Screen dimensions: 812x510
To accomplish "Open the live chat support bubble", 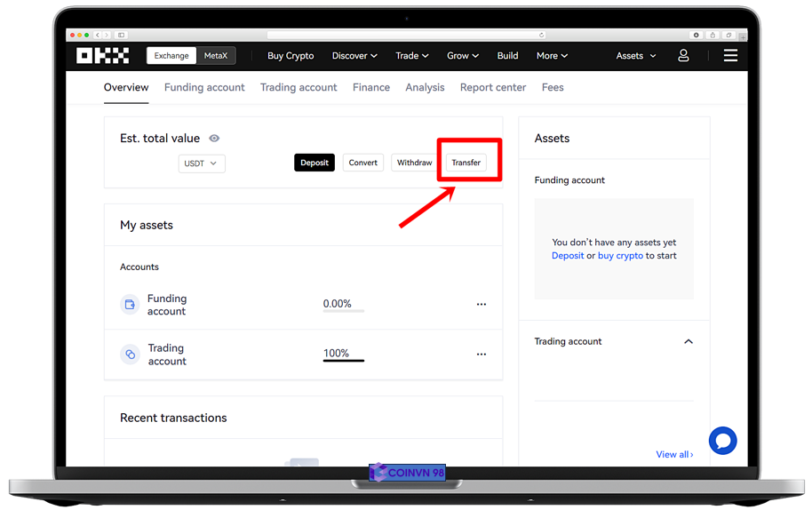I will coord(722,441).
